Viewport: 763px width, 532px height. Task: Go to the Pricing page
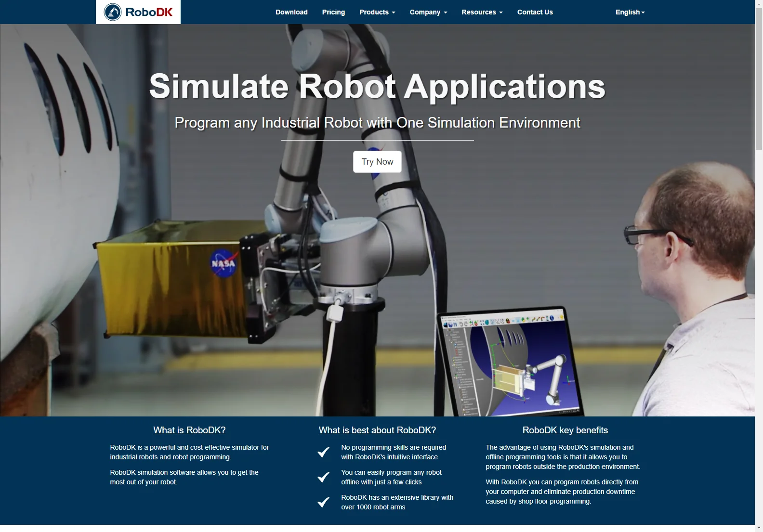click(333, 12)
